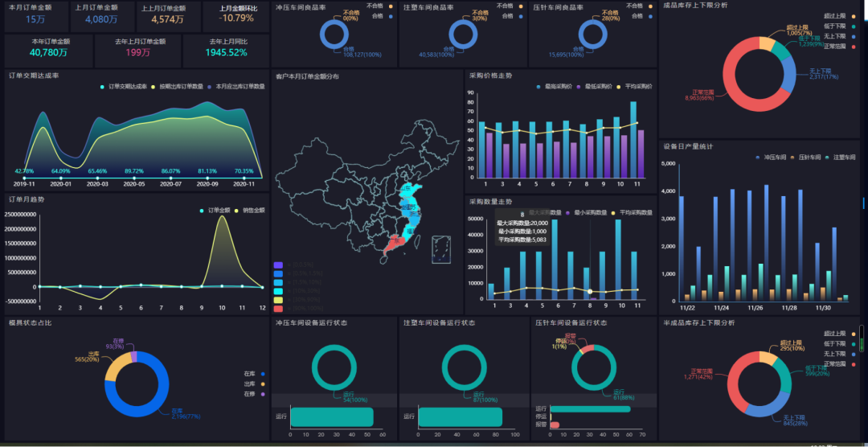This screenshot has width=868, height=447.
Task: Toggle the 按期出库订单数量 legend series
Action: [x=154, y=86]
